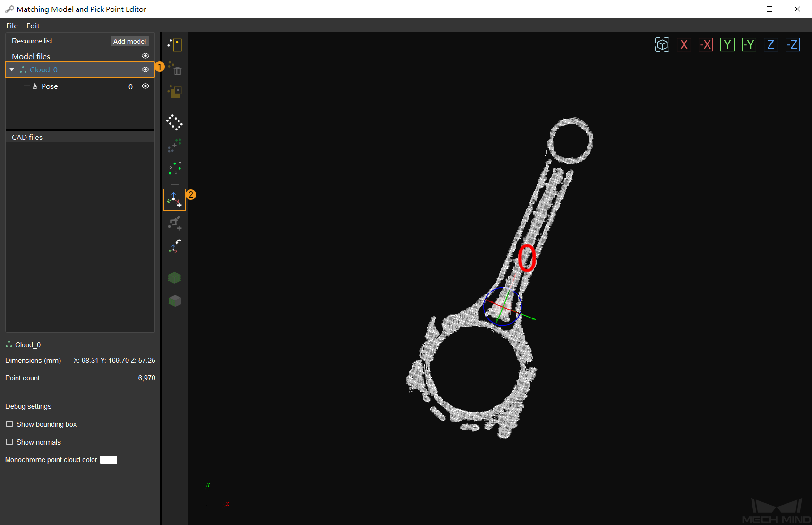Open the File menu
Screen dimensions: 812x525
point(12,26)
